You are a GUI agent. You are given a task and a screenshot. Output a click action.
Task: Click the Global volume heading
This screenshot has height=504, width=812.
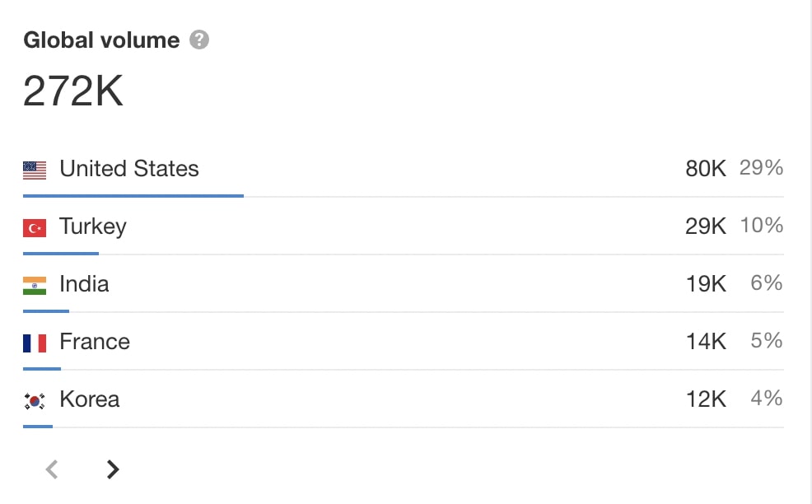[x=101, y=40]
